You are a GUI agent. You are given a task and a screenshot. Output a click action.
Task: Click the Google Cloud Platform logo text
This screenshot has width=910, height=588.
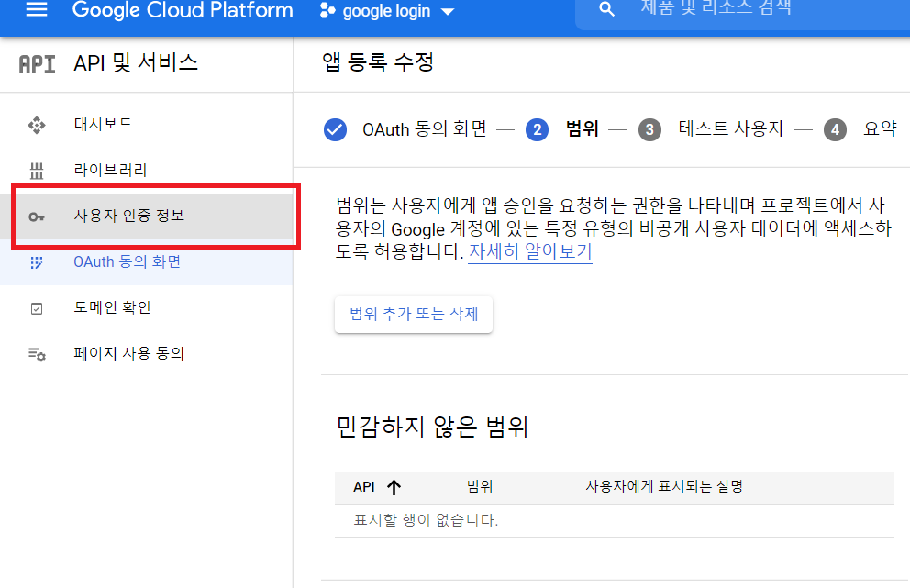tap(183, 10)
